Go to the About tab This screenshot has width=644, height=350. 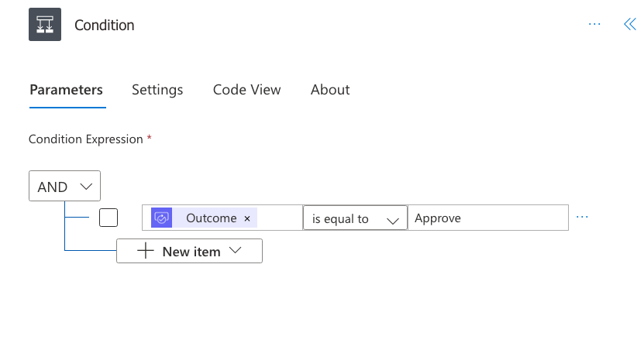330,90
